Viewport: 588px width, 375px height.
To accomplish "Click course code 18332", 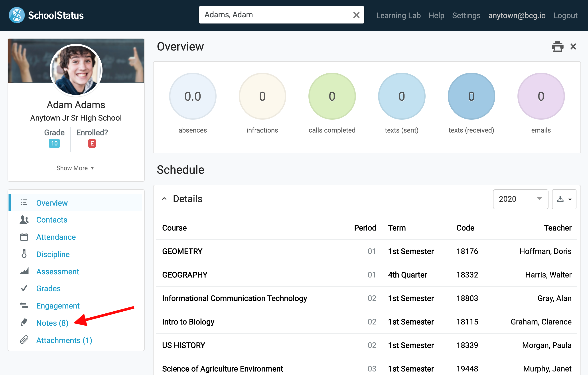I will (467, 275).
